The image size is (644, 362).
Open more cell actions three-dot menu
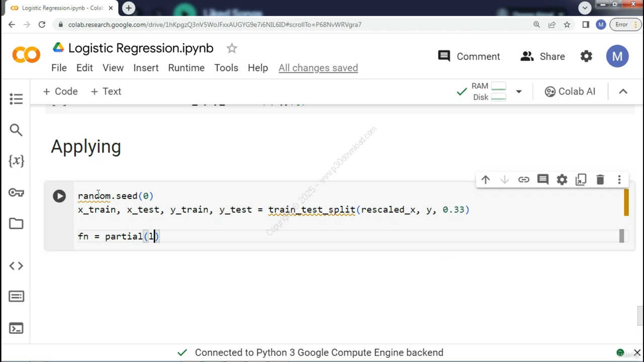[x=619, y=179]
